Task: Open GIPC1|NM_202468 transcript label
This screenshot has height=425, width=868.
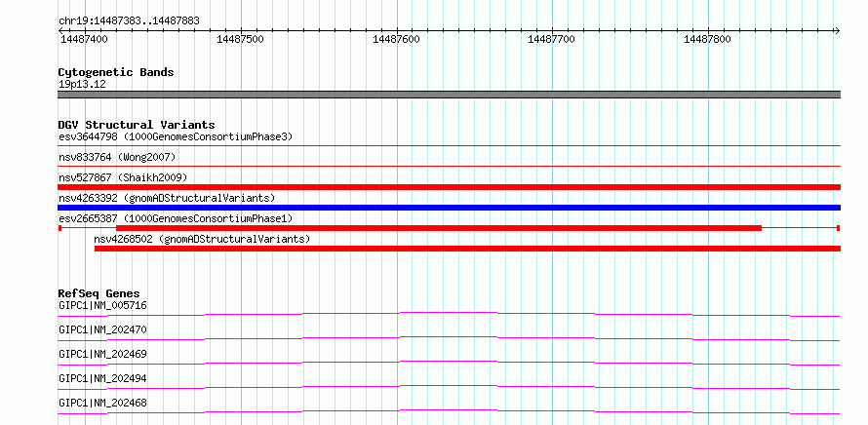Action: click(103, 403)
